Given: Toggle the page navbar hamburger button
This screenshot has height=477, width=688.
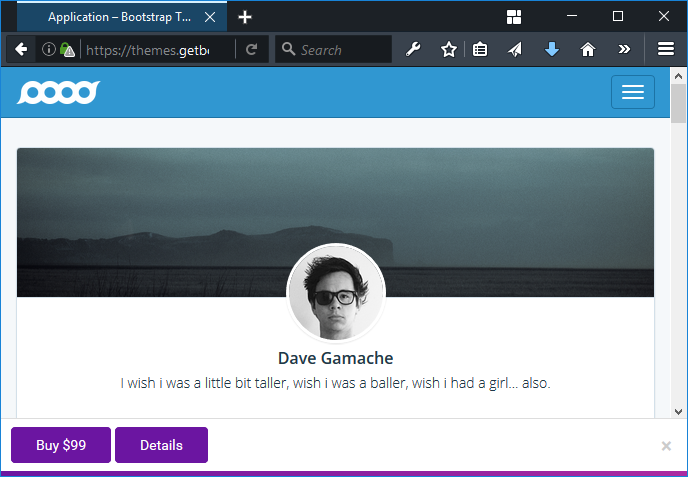Looking at the screenshot, I should pyautogui.click(x=633, y=92).
